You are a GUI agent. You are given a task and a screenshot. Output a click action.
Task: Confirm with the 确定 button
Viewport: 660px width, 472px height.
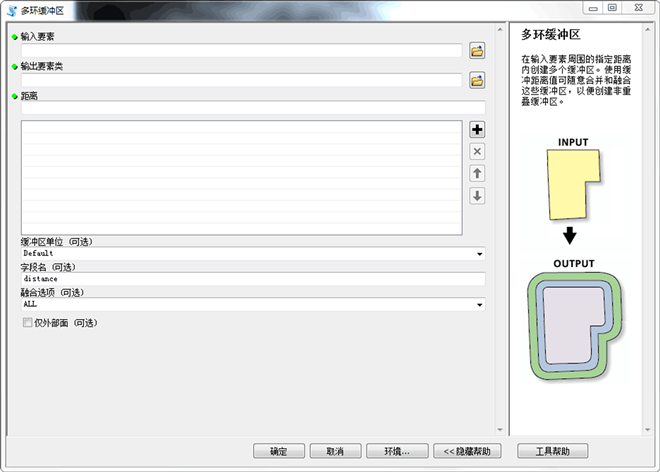(279, 451)
